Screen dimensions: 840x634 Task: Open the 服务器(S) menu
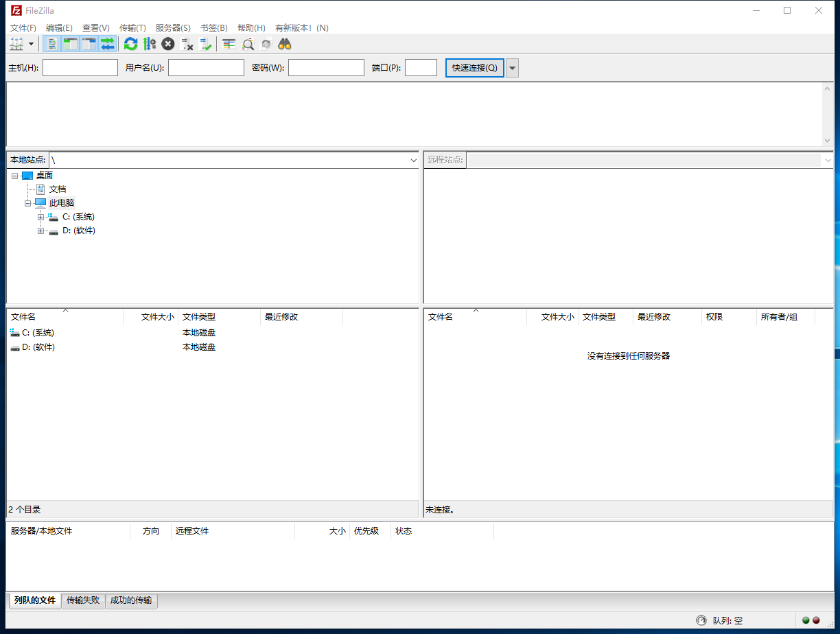[173, 27]
